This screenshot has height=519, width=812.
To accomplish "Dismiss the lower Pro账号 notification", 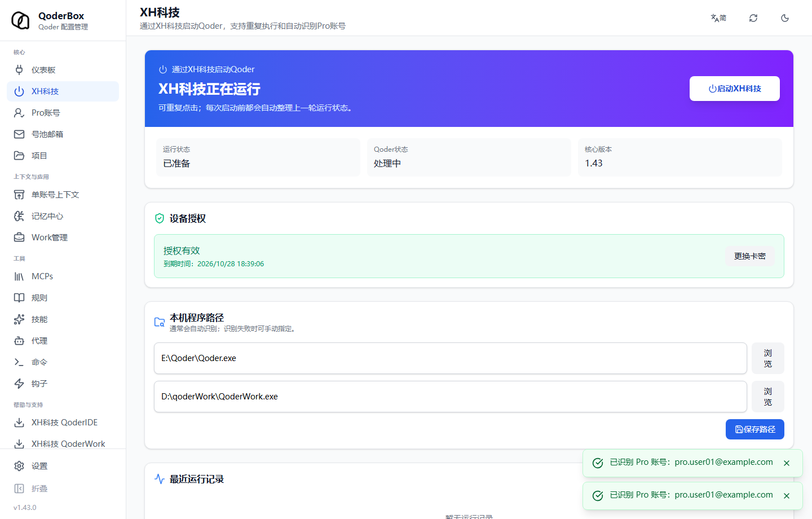I will click(x=787, y=496).
